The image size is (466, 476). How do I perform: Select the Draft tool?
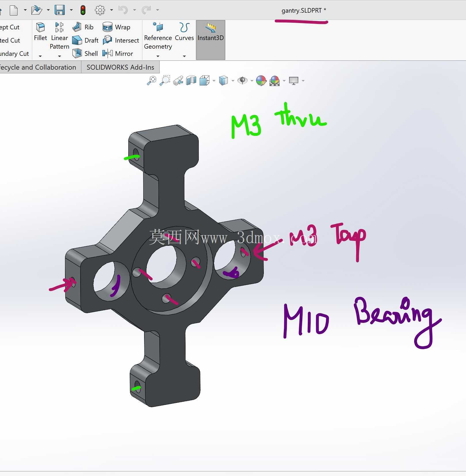coord(85,40)
